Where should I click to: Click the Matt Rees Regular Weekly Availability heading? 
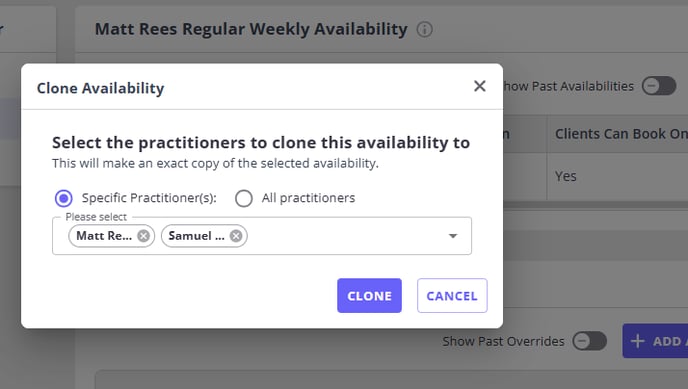point(251,29)
